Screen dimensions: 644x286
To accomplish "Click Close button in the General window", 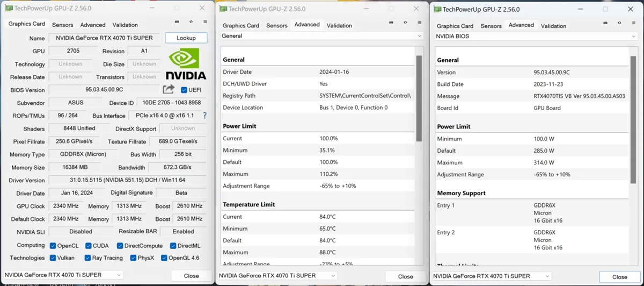I will (x=406, y=276).
